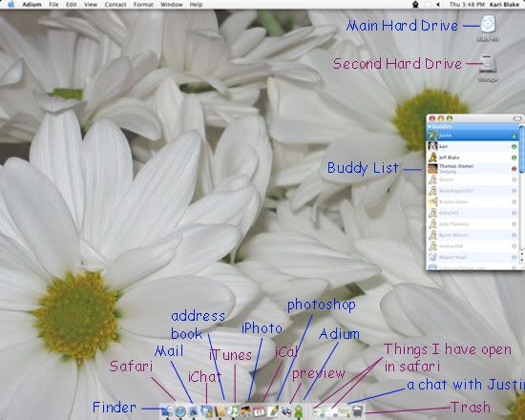525x420 pixels.
Task: Click buddy list toolbar toggle pill button
Action: (x=517, y=118)
